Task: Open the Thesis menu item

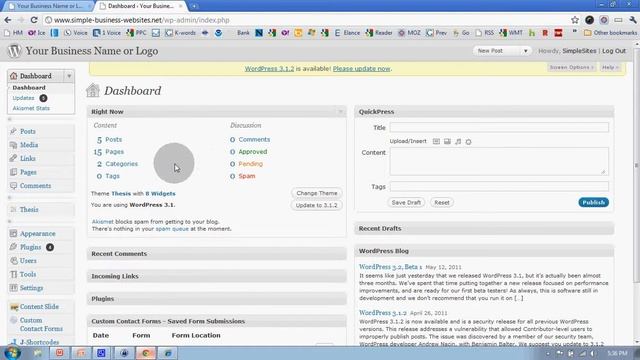Action: tap(29, 209)
